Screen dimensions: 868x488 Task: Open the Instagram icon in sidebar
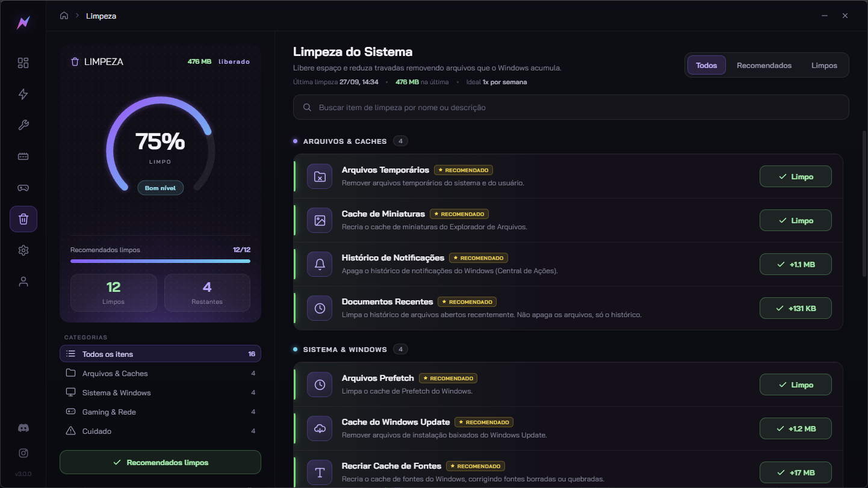tap(23, 453)
